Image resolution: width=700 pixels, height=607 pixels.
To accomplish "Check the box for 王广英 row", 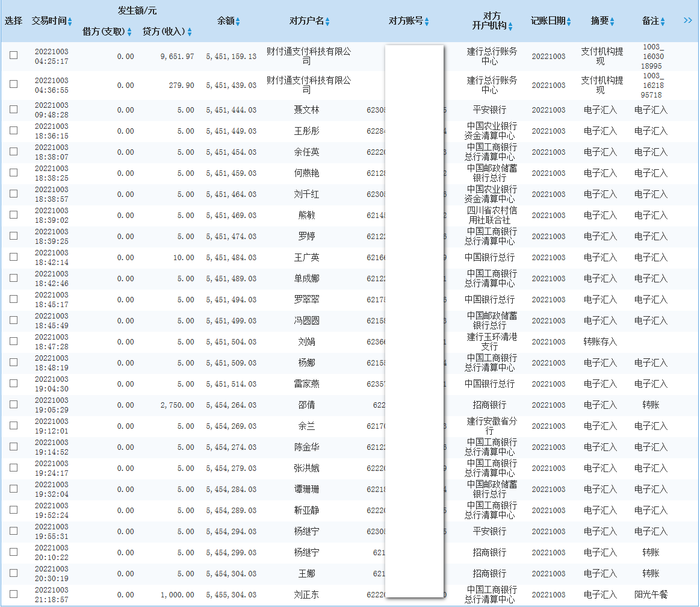I will pos(14,257).
